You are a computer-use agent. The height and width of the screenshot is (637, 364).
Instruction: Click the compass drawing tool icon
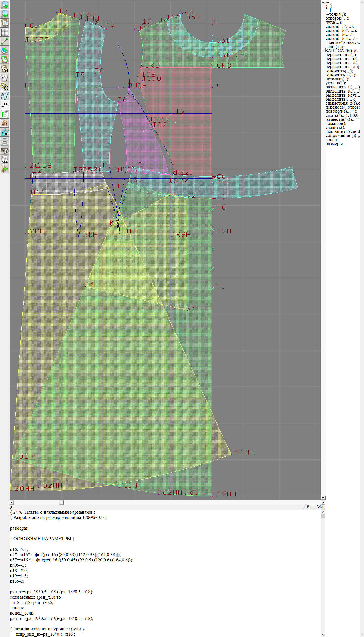[x=5, y=78]
